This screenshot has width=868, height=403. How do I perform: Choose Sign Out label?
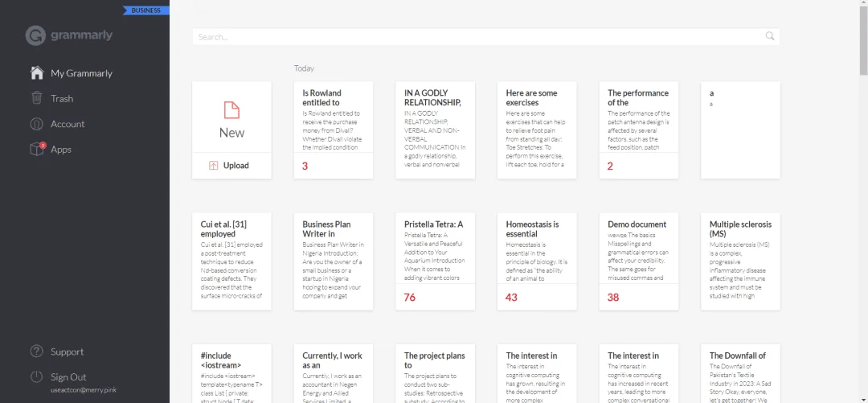[x=68, y=377]
